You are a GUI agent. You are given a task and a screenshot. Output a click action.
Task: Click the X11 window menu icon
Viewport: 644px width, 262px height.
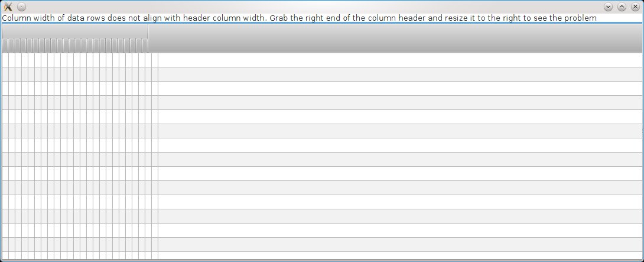click(x=8, y=7)
